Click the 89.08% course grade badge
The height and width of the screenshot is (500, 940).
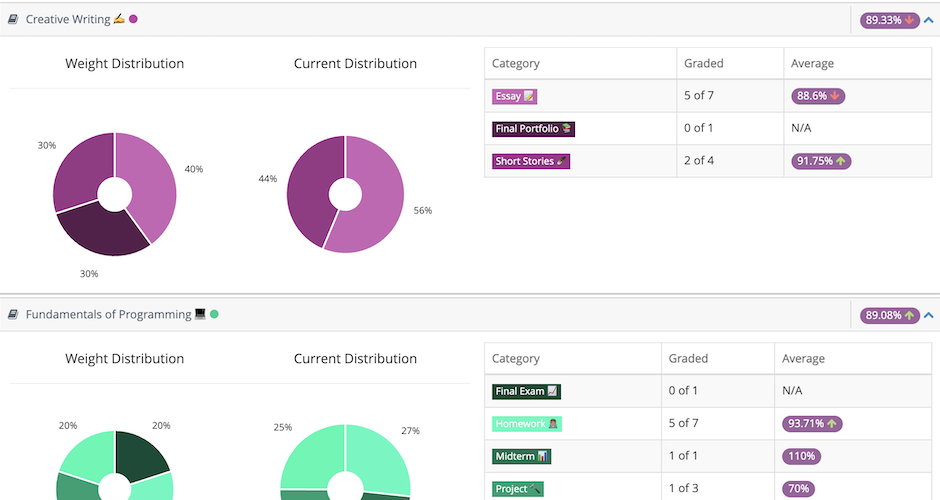tap(890, 316)
